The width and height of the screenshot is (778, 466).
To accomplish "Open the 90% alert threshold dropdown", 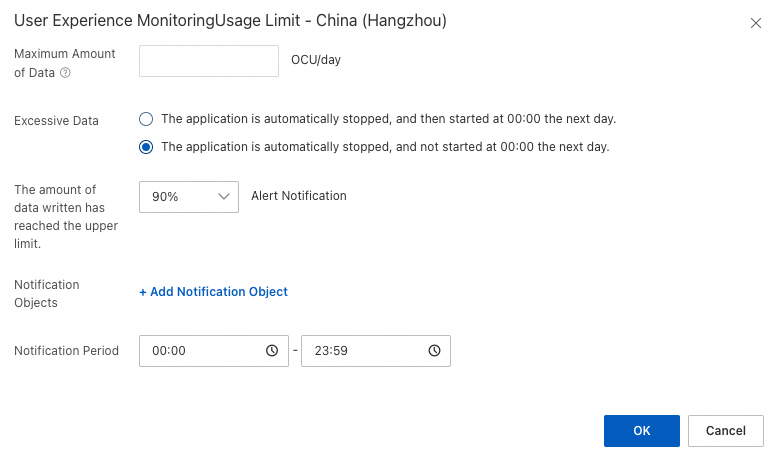I will 188,197.
